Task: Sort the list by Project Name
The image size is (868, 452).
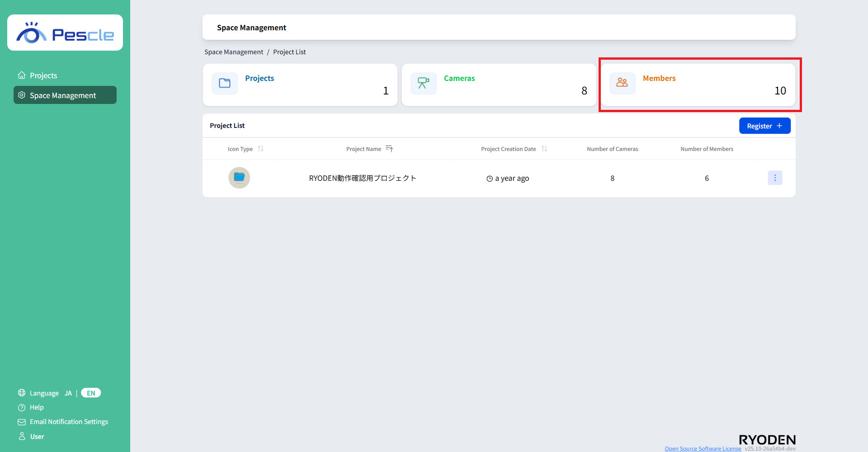Action: (x=389, y=149)
